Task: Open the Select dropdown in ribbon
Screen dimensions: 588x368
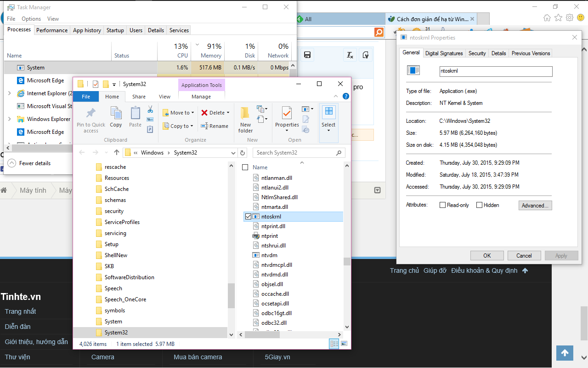Action: coord(328,130)
